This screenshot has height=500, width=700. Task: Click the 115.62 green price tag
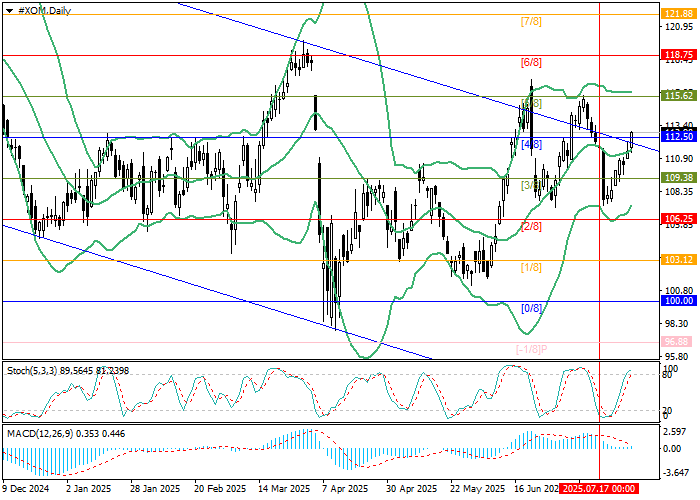[x=679, y=96]
